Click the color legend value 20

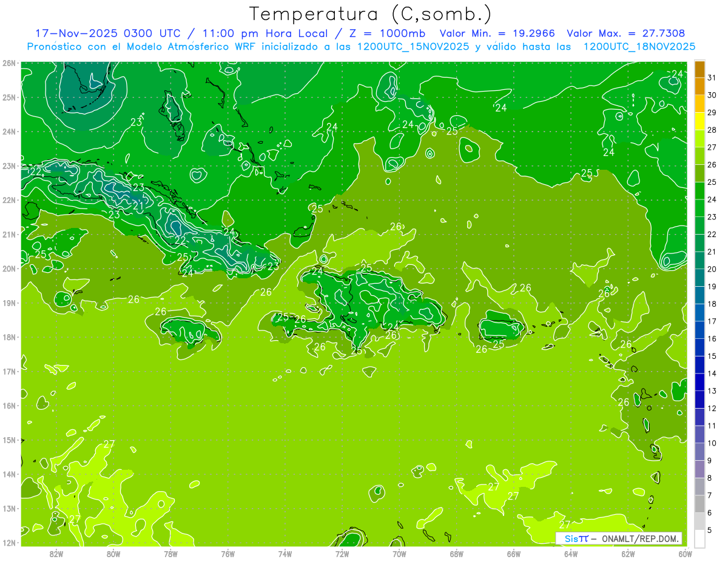click(712, 269)
